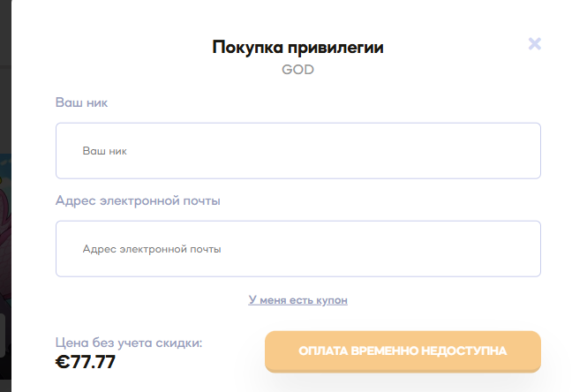The image size is (572, 392).
Task: Click the 'Адрес электронной почты' label above the field
Action: click(x=138, y=200)
